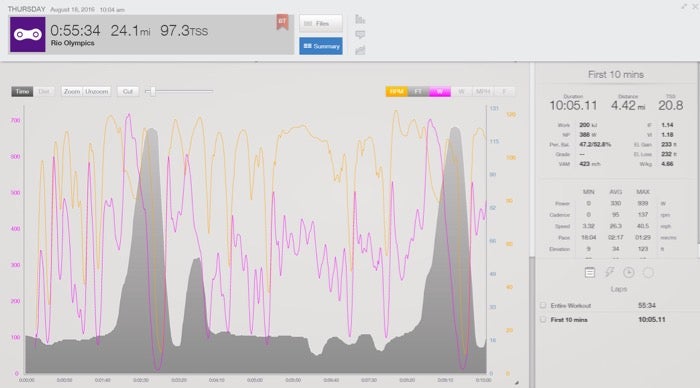Click the 10:05.11 lap duration in list

[651, 320]
